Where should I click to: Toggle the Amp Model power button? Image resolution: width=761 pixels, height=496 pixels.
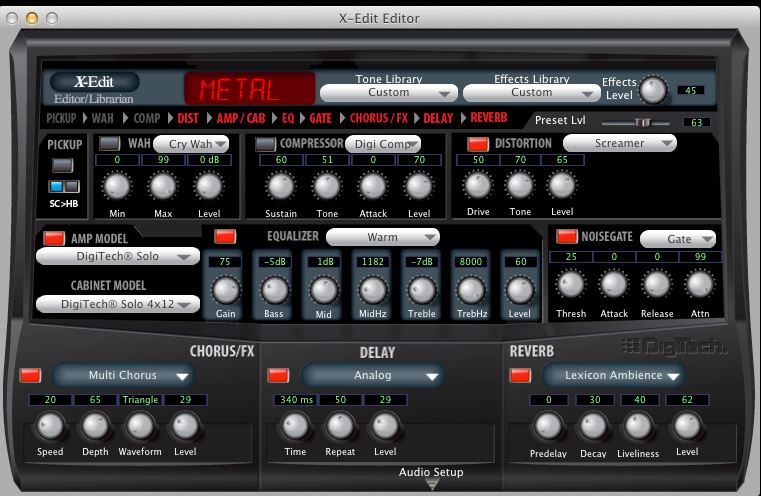coord(54,238)
